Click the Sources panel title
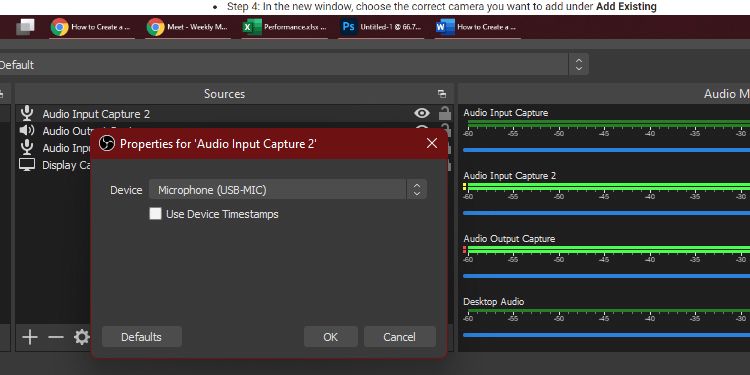The image size is (750, 375). [x=224, y=94]
